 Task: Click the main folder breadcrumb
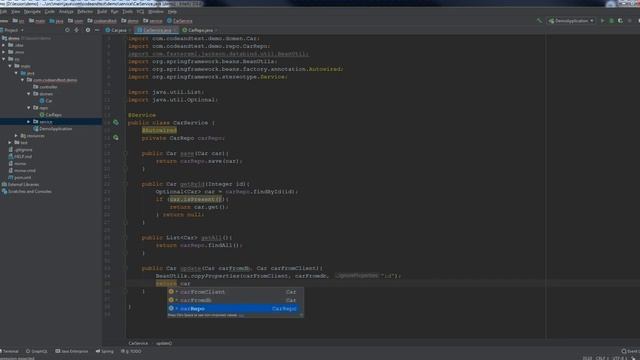pyautogui.click(x=37, y=21)
